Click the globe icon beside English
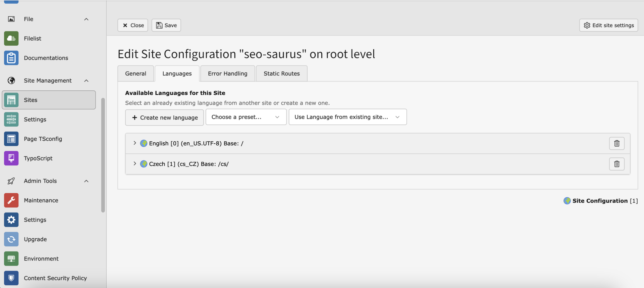The width and height of the screenshot is (644, 288). (144, 143)
